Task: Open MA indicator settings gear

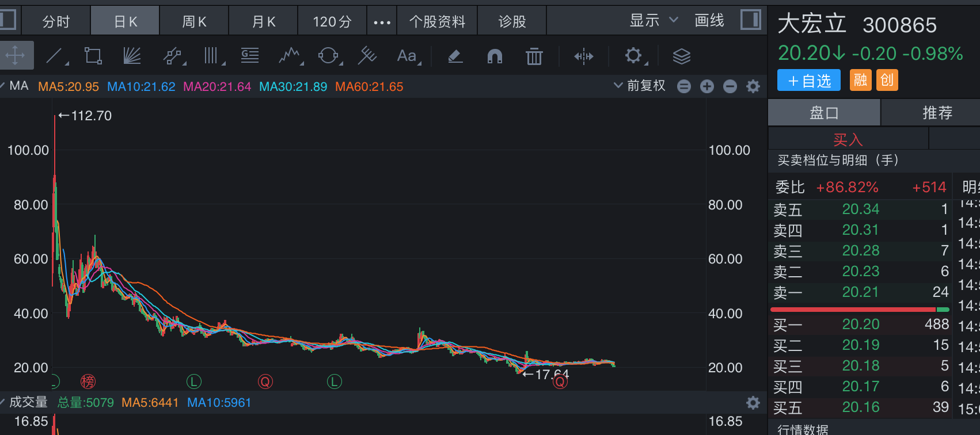Action: pos(753,86)
